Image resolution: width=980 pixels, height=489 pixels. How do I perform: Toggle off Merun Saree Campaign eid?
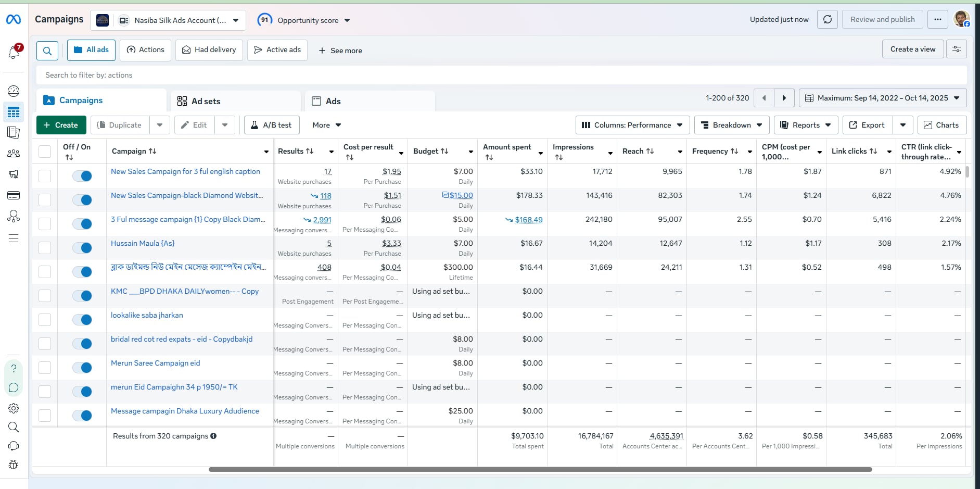point(82,368)
